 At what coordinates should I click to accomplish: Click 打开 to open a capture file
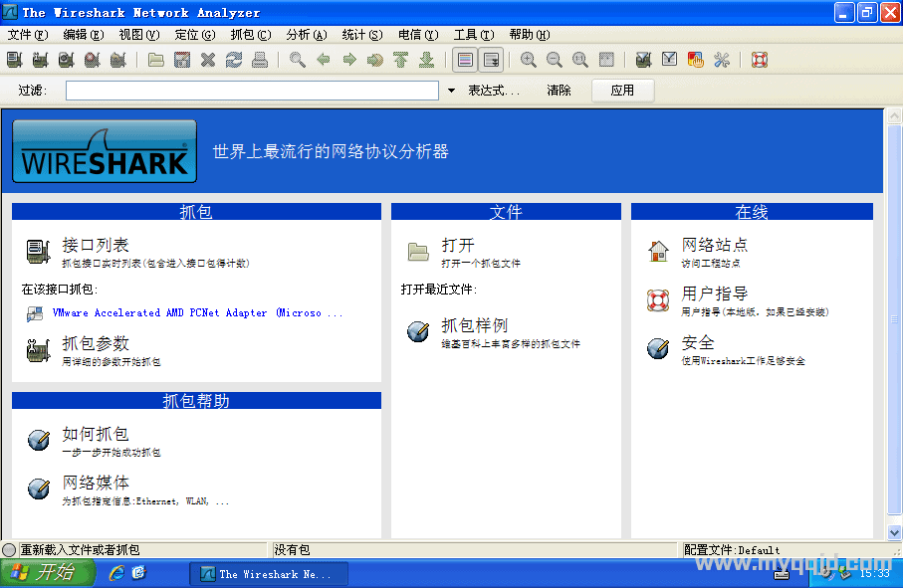[x=458, y=245]
